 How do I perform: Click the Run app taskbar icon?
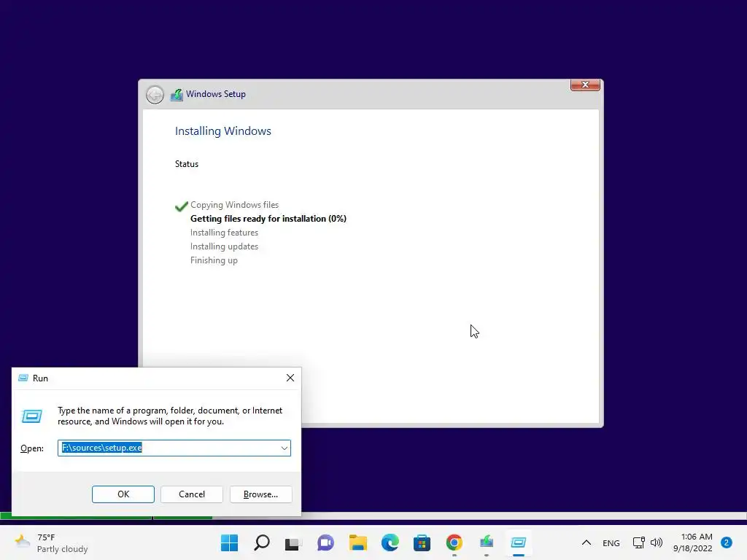tap(519, 542)
